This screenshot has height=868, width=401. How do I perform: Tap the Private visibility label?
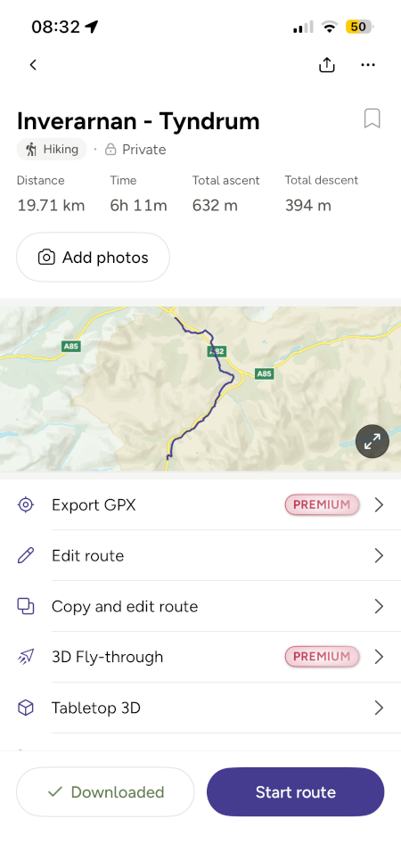click(x=135, y=150)
